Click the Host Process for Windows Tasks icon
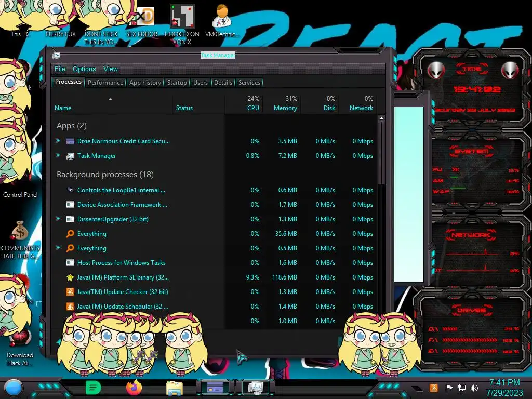The height and width of the screenshot is (399, 532). pos(70,262)
